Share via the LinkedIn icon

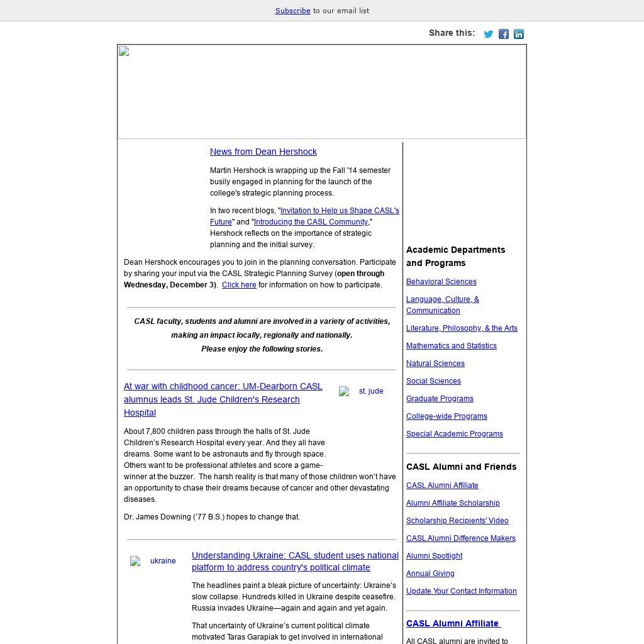point(519,34)
